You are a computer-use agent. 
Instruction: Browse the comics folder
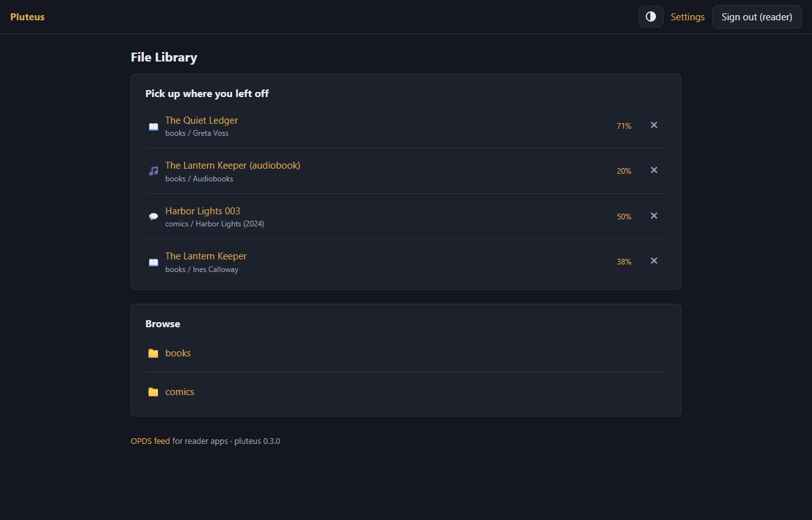coord(180,392)
